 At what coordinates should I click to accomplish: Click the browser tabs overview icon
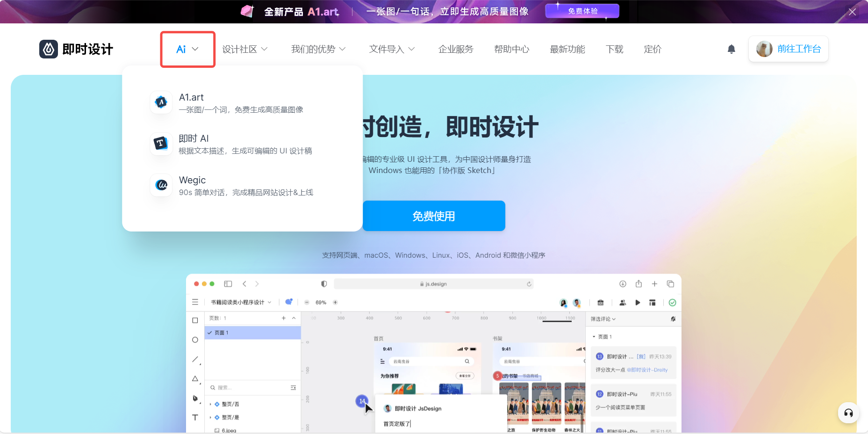pyautogui.click(x=670, y=284)
